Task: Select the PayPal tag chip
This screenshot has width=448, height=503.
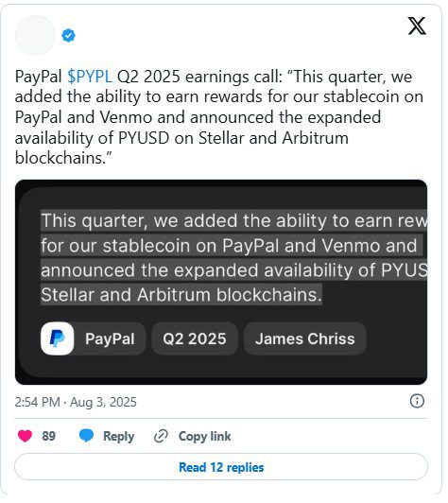Action: click(x=94, y=338)
